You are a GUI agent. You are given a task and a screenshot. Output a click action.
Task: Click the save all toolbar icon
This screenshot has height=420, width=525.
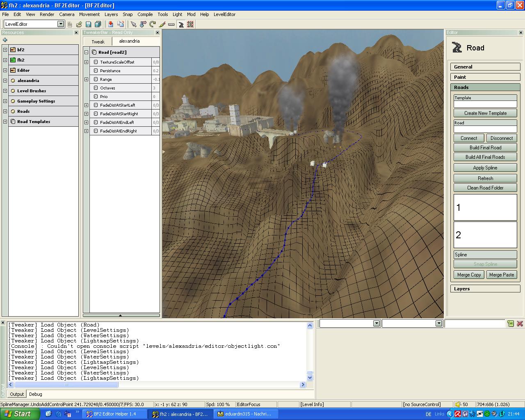pos(98,24)
